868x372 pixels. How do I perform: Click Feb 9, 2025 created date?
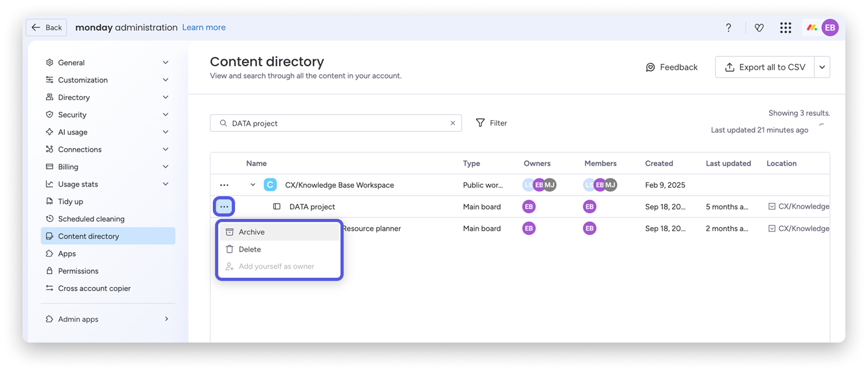click(x=665, y=185)
